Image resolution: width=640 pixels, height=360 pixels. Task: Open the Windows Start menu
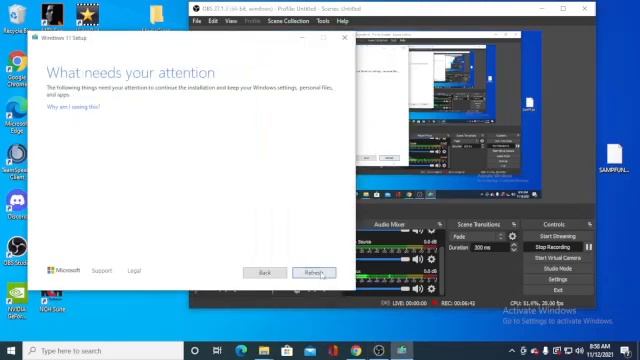[11, 351]
